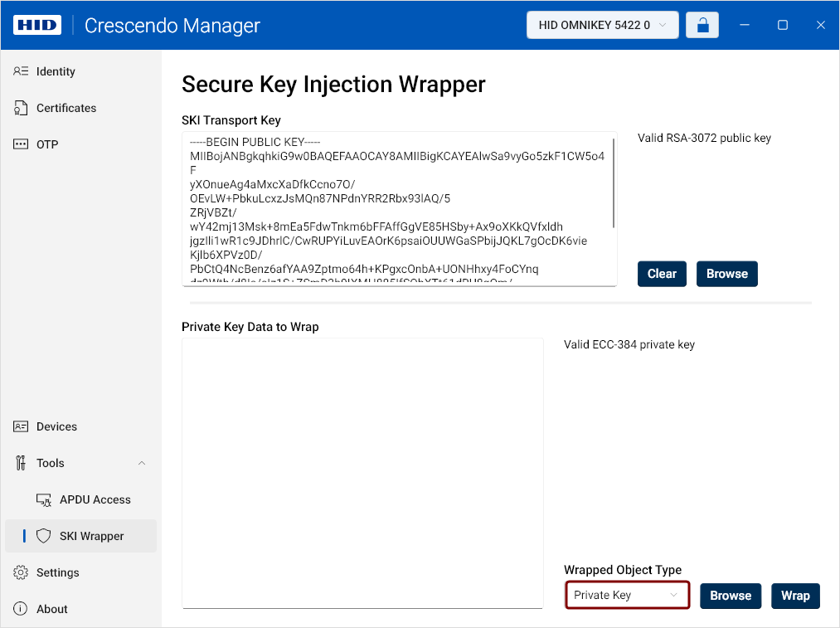Click the 'Valid RSA-3072 public key' text
Screen dimensions: 840x628
point(704,139)
